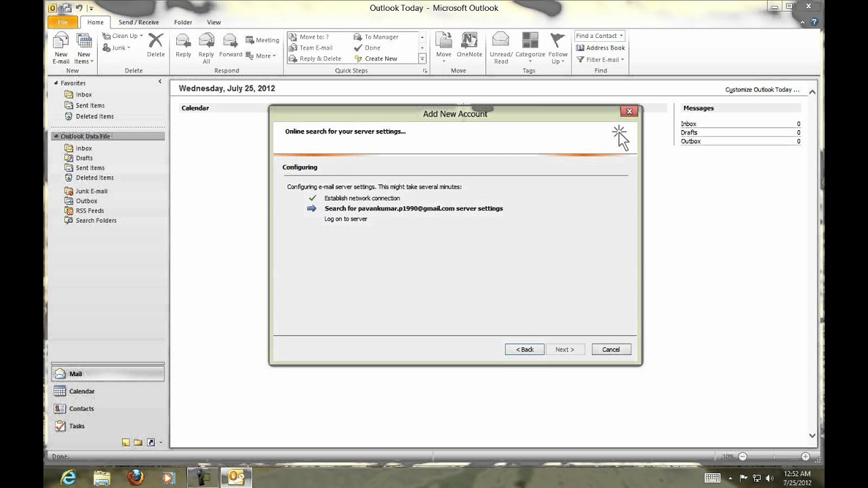Screen dimensions: 868x488
Task: Open the Address Book
Action: click(601, 48)
